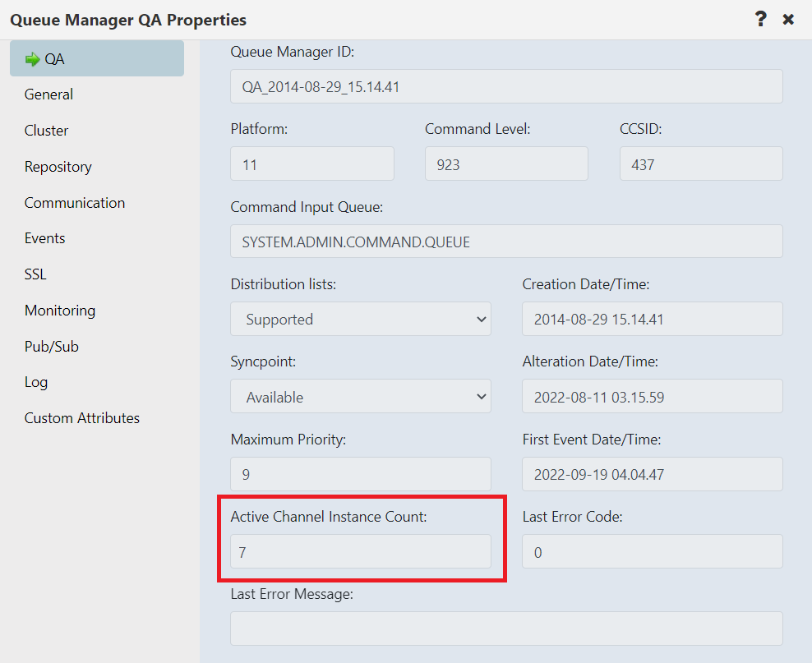Click the green arrow icon beside QA

click(x=32, y=59)
